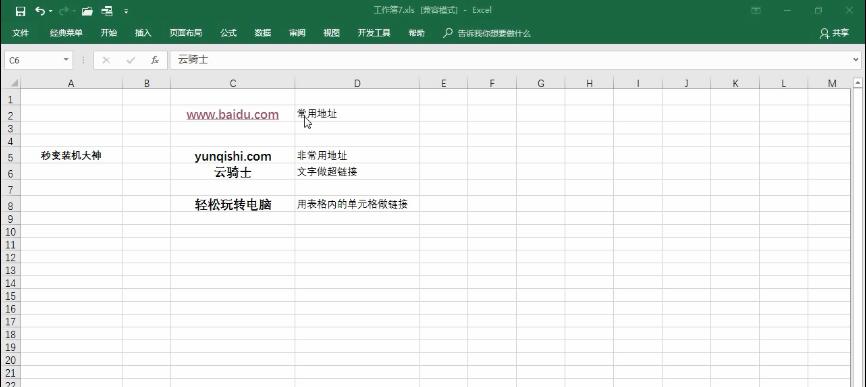Click the Redo arrow in Quick Access Toolbar
The height and width of the screenshot is (387, 866).
64,10
